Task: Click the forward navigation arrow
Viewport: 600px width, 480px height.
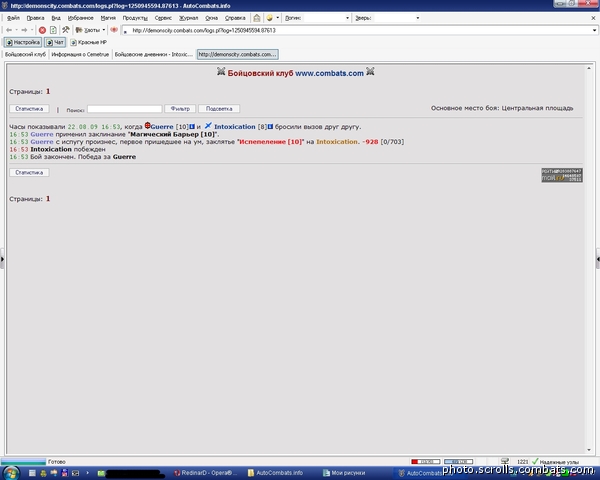Action: pyautogui.click(x=24, y=30)
